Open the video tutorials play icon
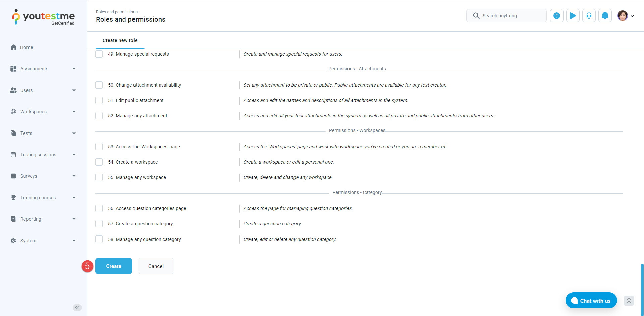Viewport: 644px width, 316px height. tap(573, 16)
